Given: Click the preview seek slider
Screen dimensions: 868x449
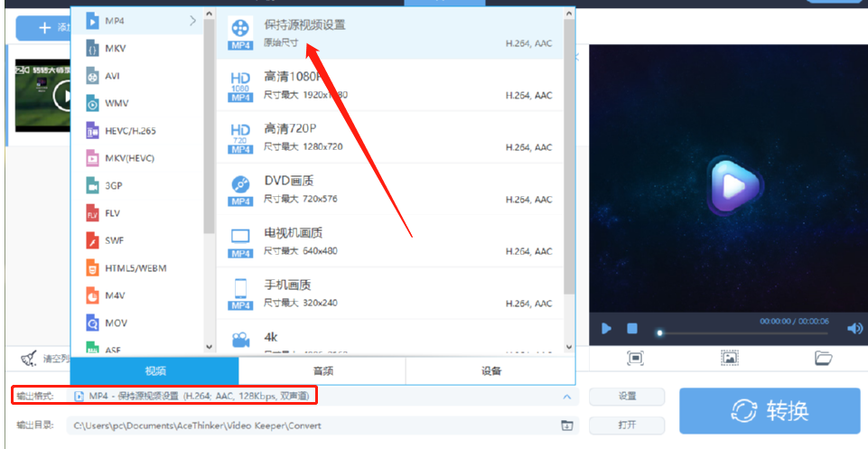Looking at the screenshot, I should 742,333.
